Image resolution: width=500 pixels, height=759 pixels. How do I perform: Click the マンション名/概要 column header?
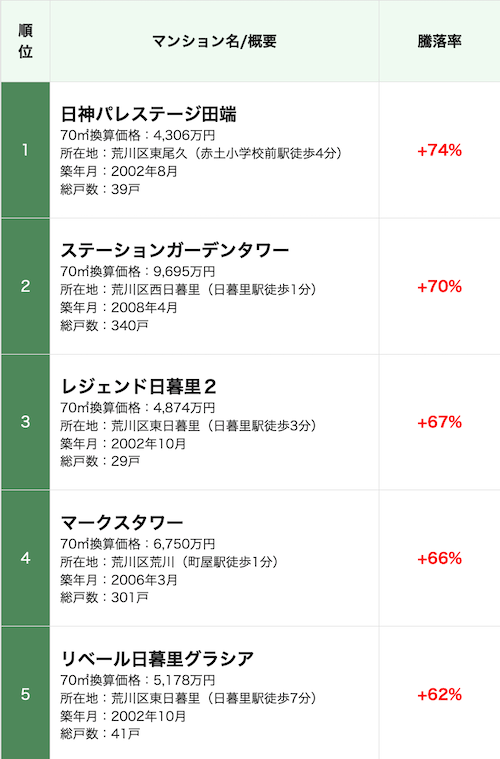[214, 41]
